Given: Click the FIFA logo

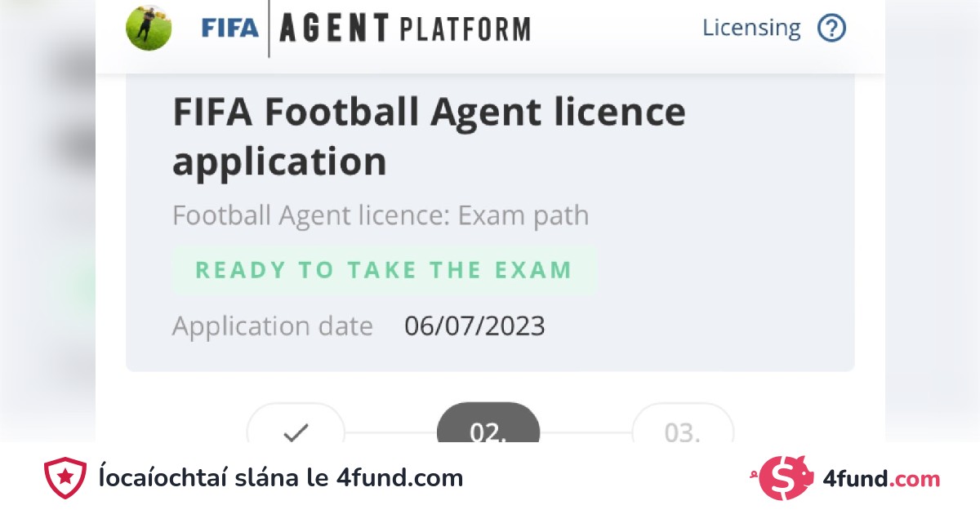Looking at the screenshot, I should tap(229, 29).
